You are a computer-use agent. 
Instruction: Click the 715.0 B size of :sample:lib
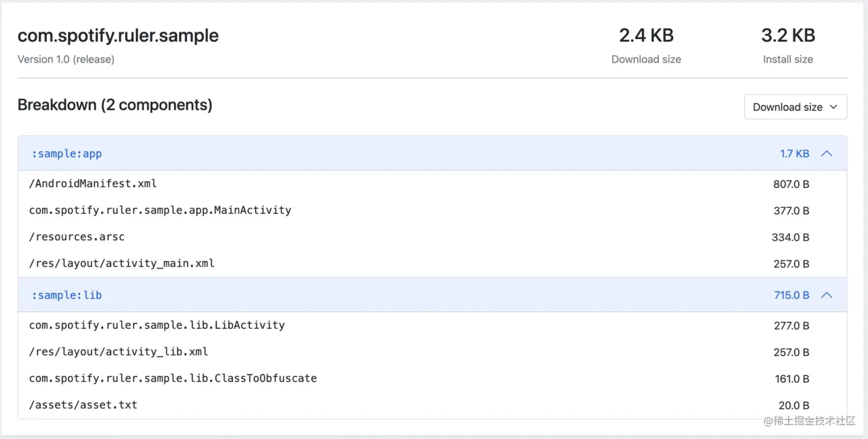791,295
